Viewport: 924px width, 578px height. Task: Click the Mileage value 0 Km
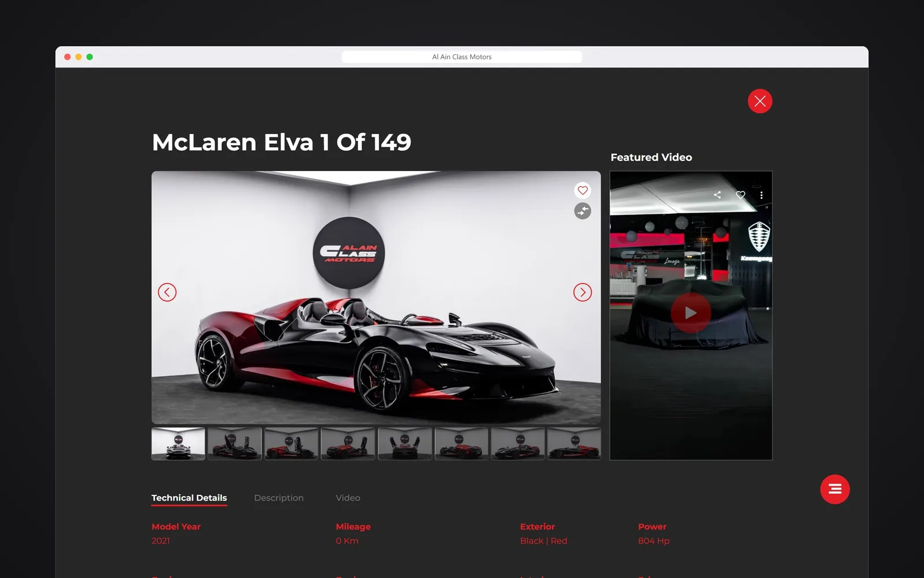[x=347, y=541]
